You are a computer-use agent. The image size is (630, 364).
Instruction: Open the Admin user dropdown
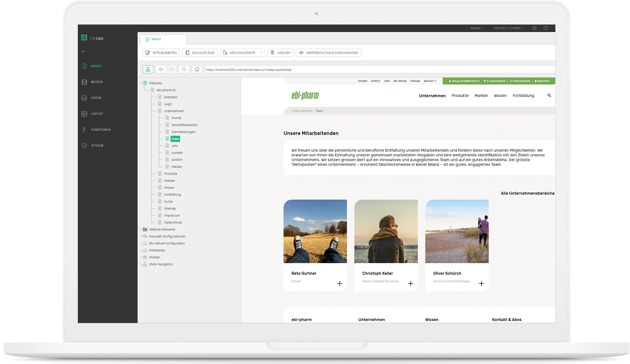click(x=477, y=28)
